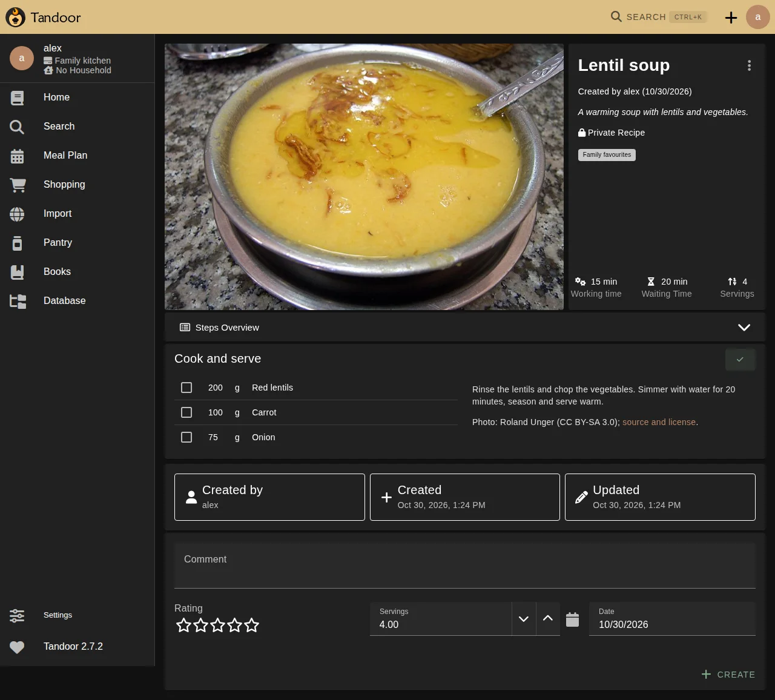Open the user avatar menu in header

point(758,17)
